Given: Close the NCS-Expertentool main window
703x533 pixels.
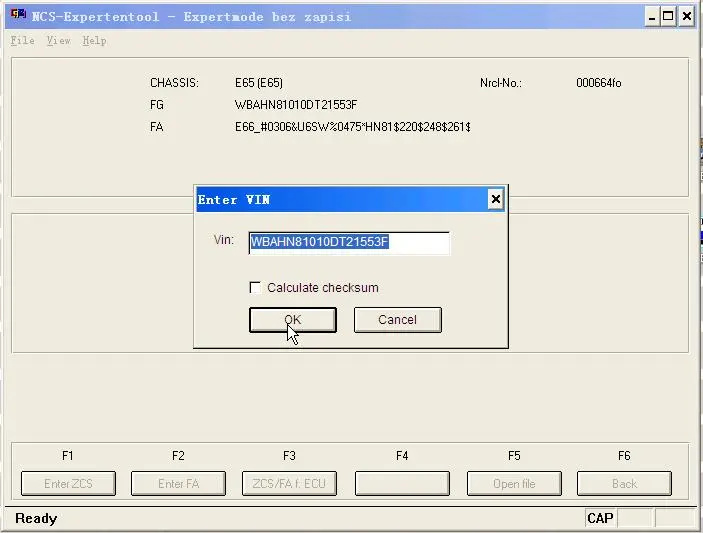Looking at the screenshot, I should (686, 17).
